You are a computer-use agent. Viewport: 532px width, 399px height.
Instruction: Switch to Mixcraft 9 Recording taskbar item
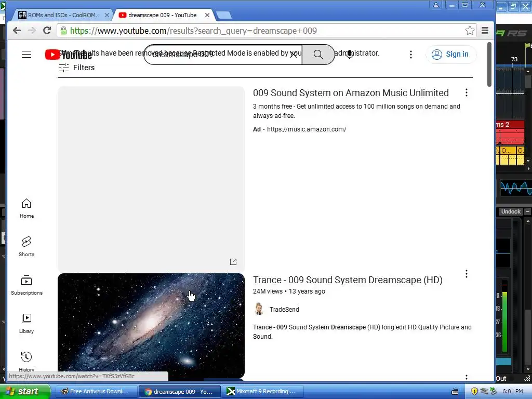click(262, 391)
